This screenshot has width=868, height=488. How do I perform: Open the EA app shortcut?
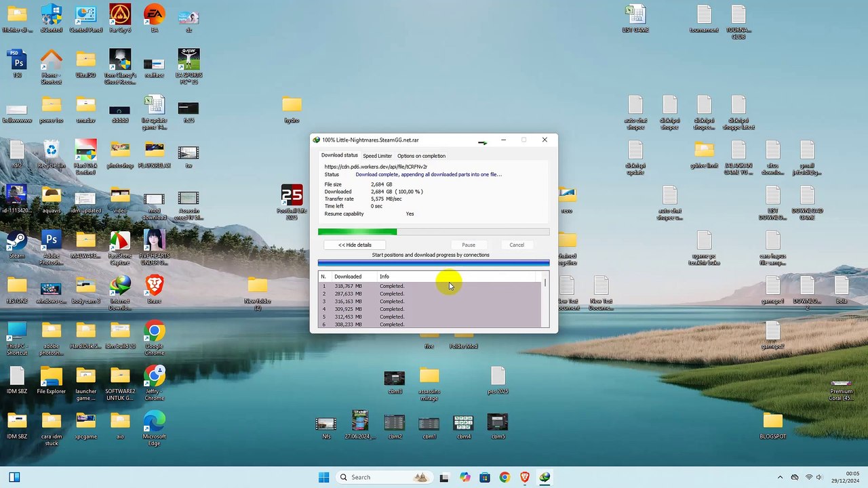(x=155, y=19)
